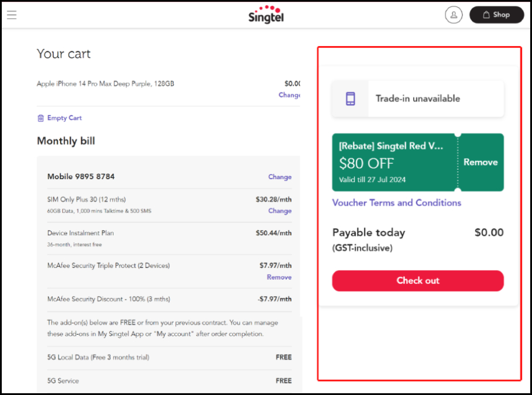
Task: Click the Valid till 27 Jul 2024 text
Action: (x=372, y=180)
